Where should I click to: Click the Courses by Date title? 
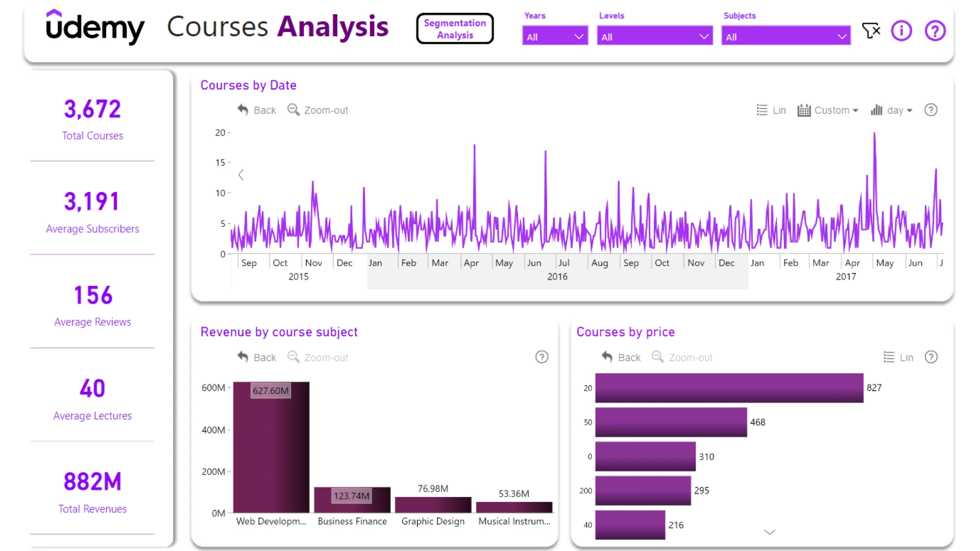tap(248, 85)
